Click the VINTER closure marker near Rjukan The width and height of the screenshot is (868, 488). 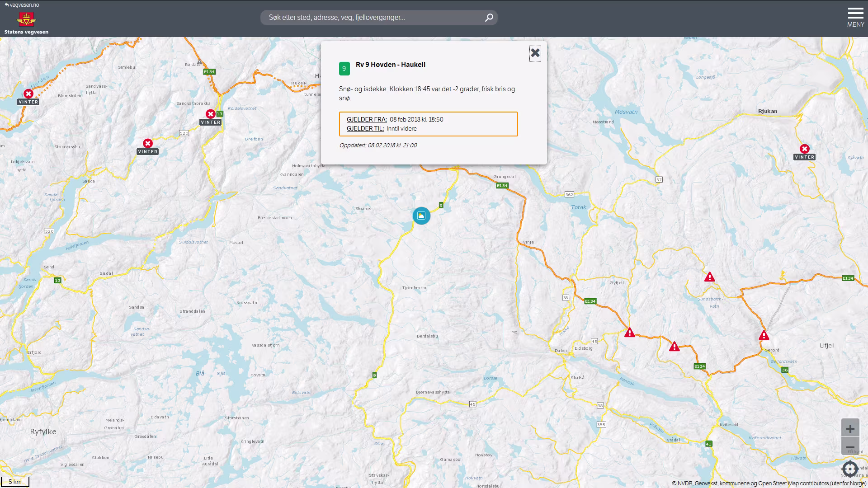pyautogui.click(x=804, y=149)
